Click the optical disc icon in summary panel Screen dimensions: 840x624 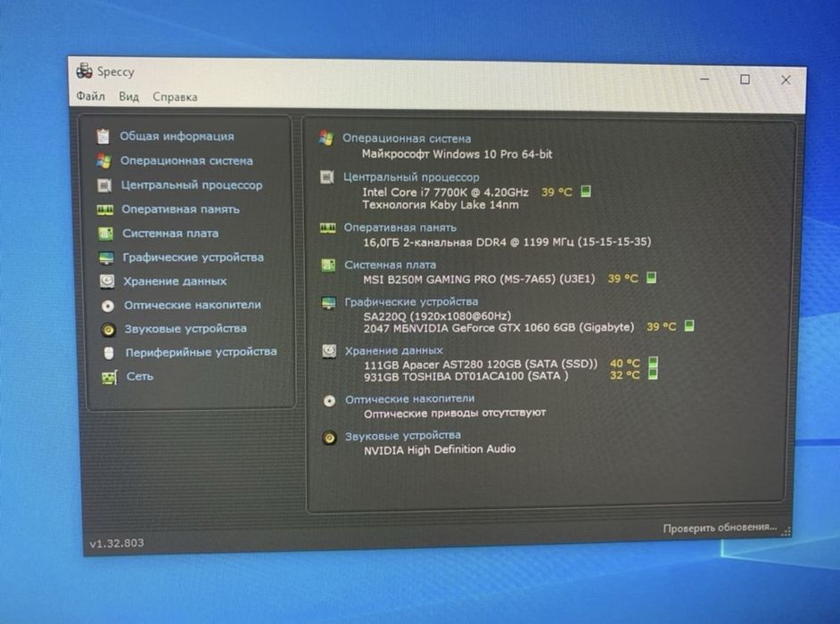pyautogui.click(x=329, y=400)
